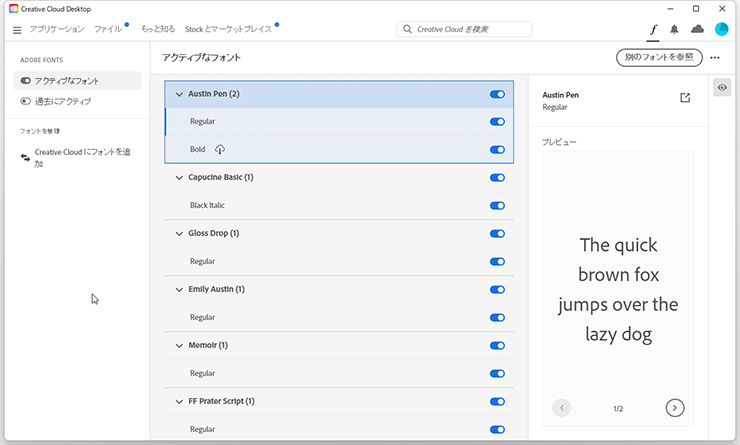Select the Black Italic font row
Viewport: 740px width, 445px height.
tap(339, 206)
